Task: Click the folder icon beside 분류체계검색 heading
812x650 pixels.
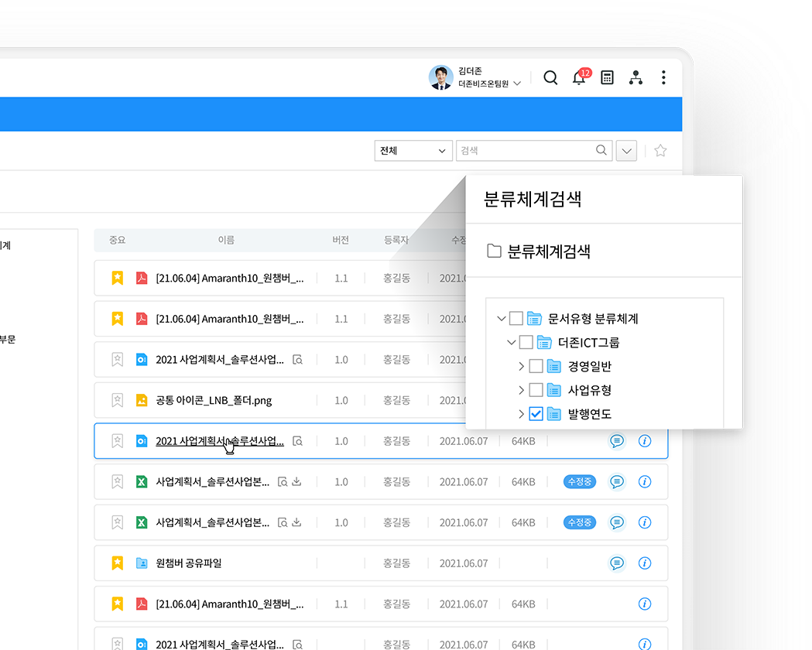Action: [x=494, y=251]
